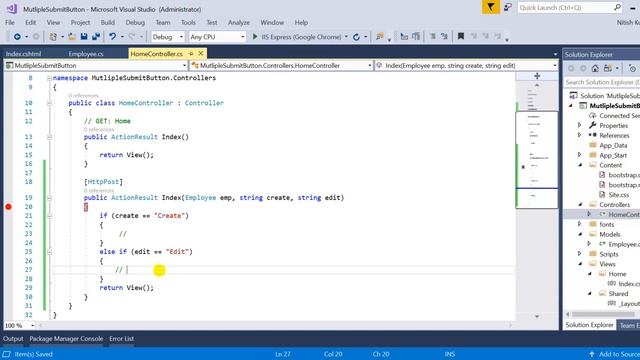Open the Tools menu
Viewport: 640px width, 360px height.
click(x=188, y=22)
